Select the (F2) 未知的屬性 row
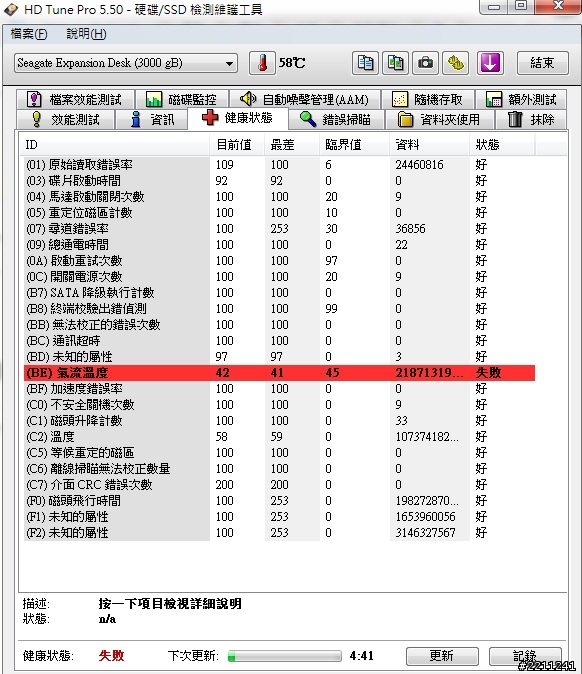The height and width of the screenshot is (674, 582). [279, 533]
